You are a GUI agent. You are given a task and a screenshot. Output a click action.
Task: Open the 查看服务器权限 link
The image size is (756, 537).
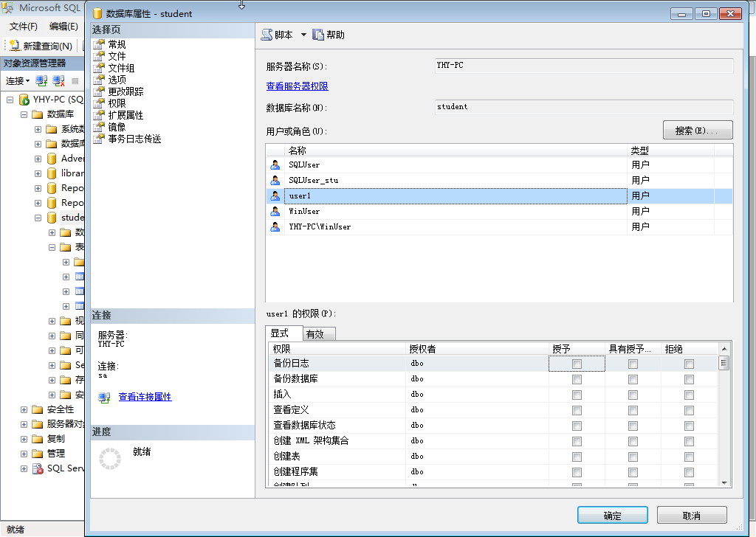297,86
